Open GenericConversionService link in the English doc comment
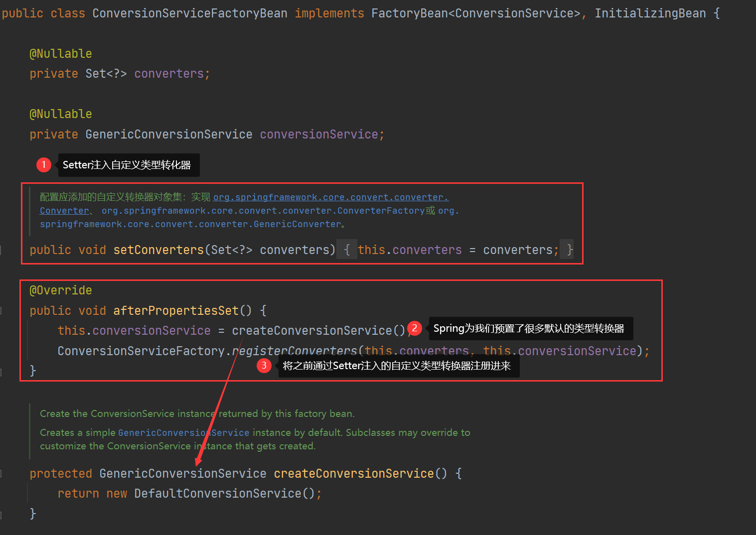This screenshot has height=535, width=756. 183,432
